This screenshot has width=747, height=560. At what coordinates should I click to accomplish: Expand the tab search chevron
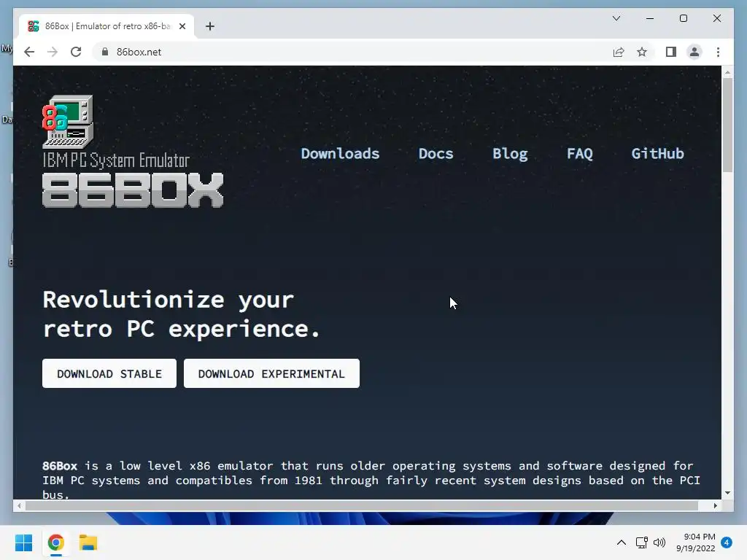click(616, 18)
